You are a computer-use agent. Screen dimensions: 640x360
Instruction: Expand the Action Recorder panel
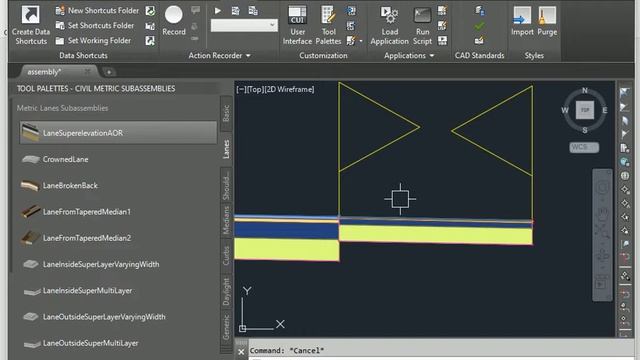(219, 56)
